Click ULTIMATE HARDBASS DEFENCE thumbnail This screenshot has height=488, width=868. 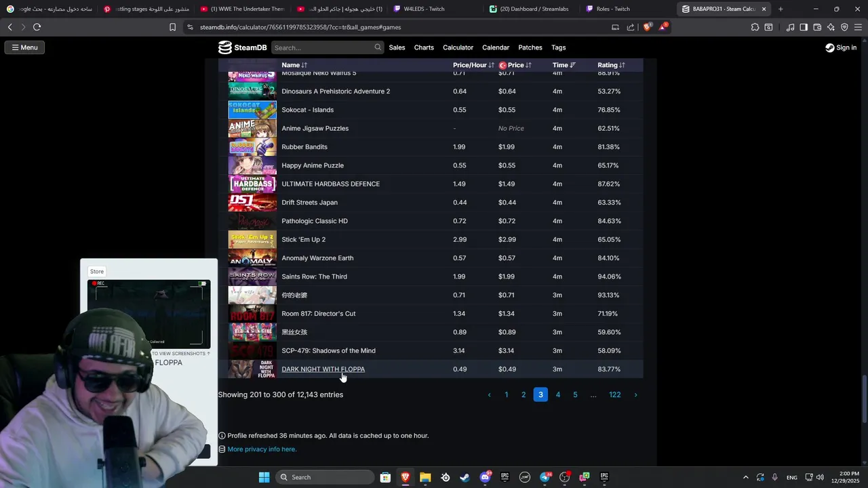point(252,184)
